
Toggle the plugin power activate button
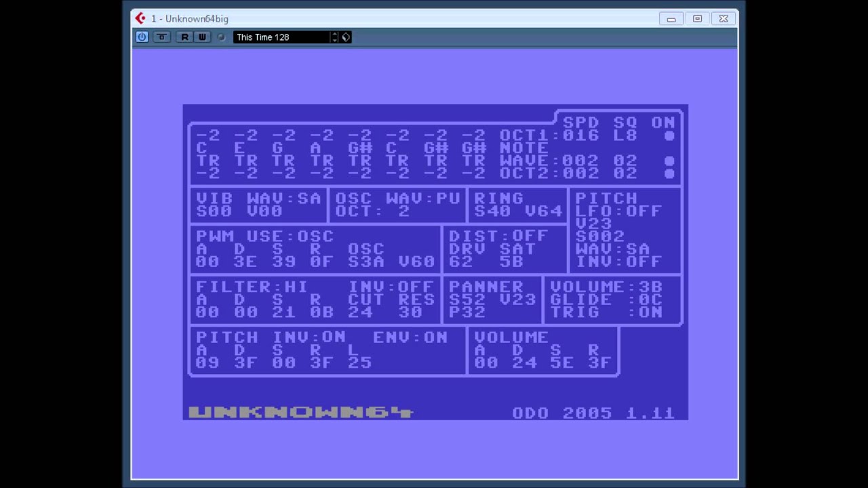click(142, 37)
